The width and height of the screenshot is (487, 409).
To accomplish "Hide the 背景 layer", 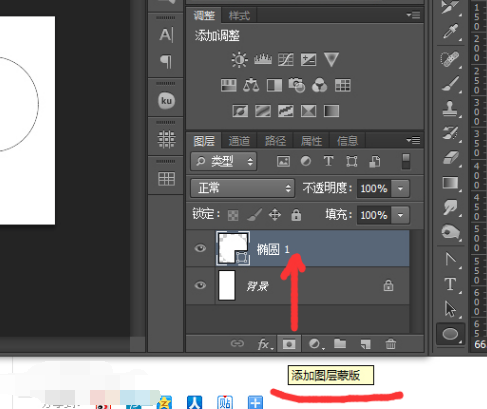I will [200, 285].
